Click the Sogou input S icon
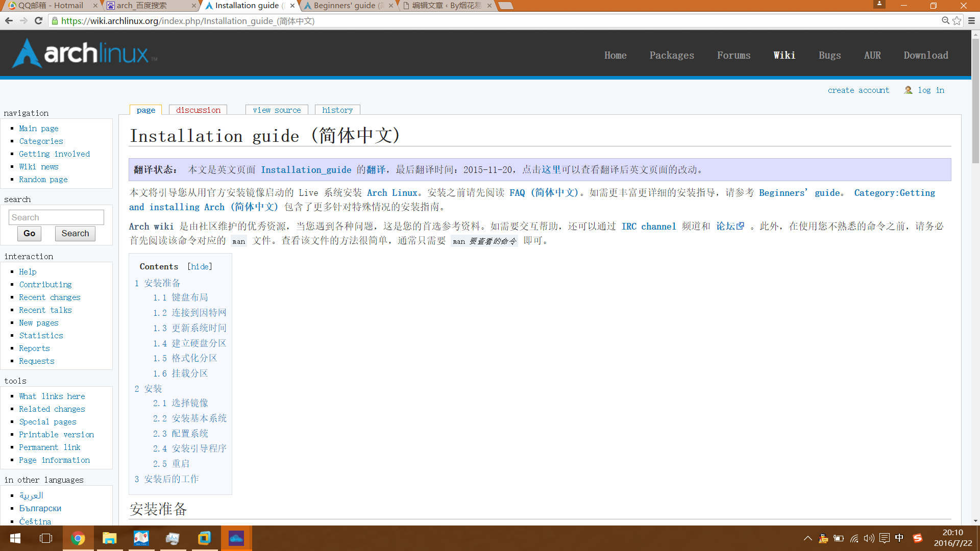 917,538
